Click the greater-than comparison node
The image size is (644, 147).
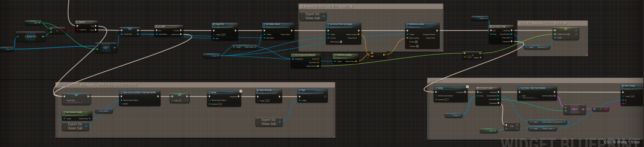point(57,31)
